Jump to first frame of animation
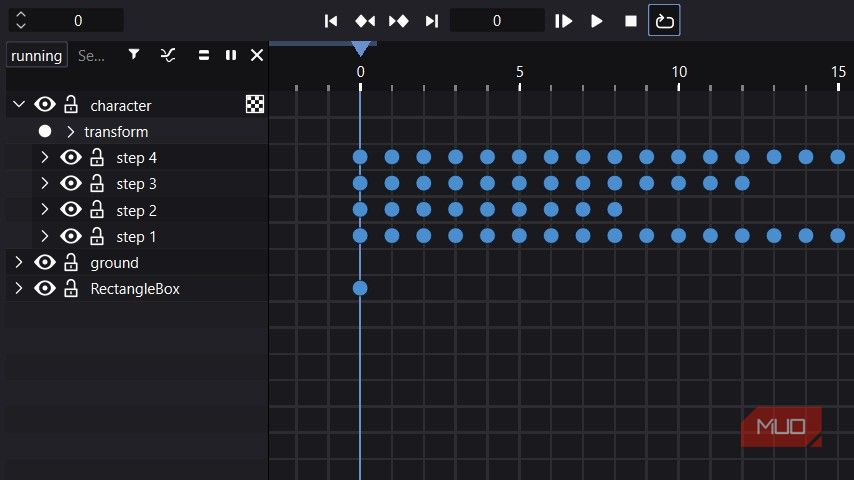This screenshot has width=854, height=480. 331,21
